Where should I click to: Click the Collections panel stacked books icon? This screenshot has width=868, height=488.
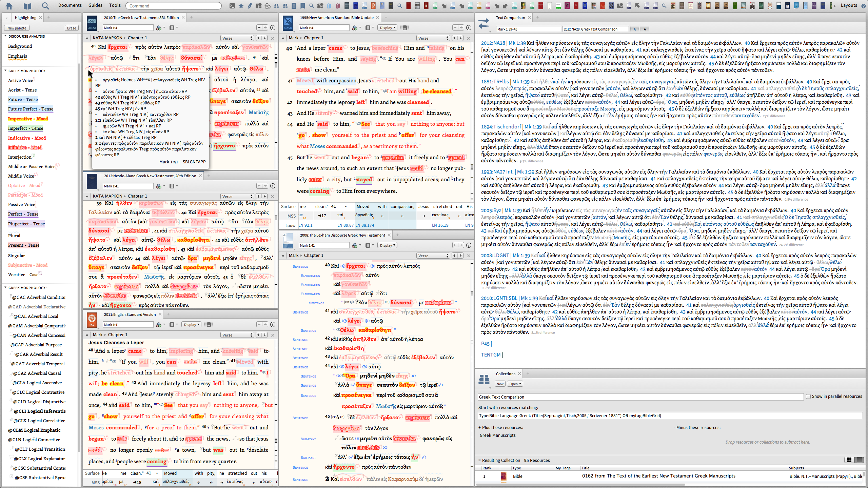[x=484, y=380]
